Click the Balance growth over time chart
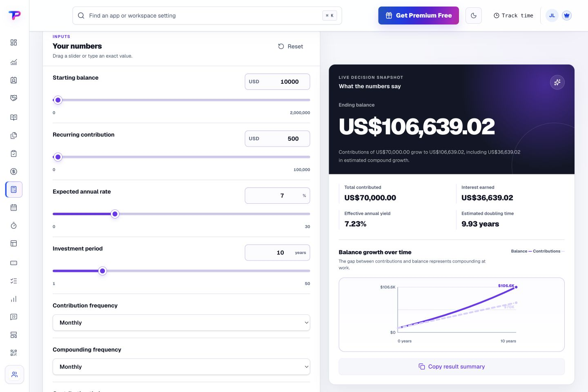Image resolution: width=588 pixels, height=392 pixels. point(452,314)
